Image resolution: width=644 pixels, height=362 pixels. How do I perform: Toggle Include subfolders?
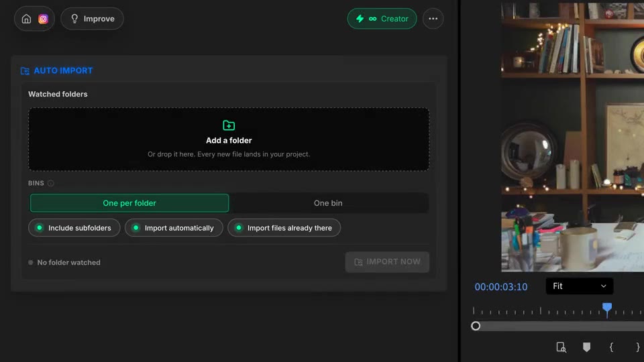click(x=74, y=228)
